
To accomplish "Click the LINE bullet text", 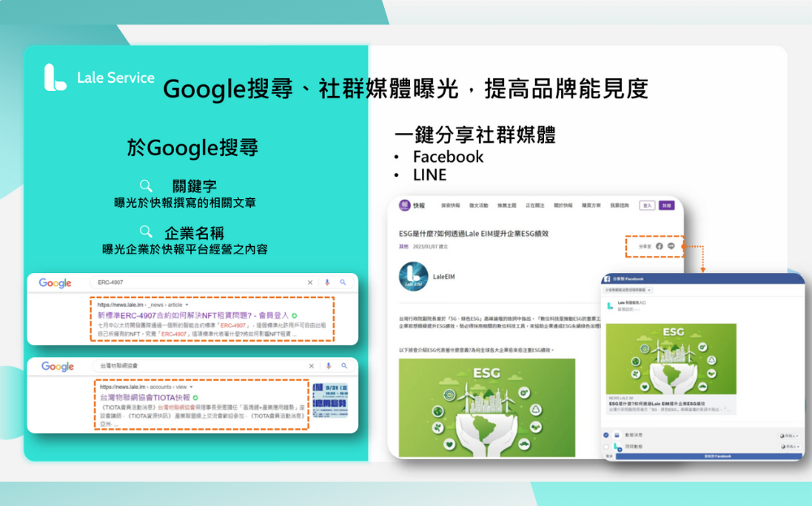I will [430, 175].
